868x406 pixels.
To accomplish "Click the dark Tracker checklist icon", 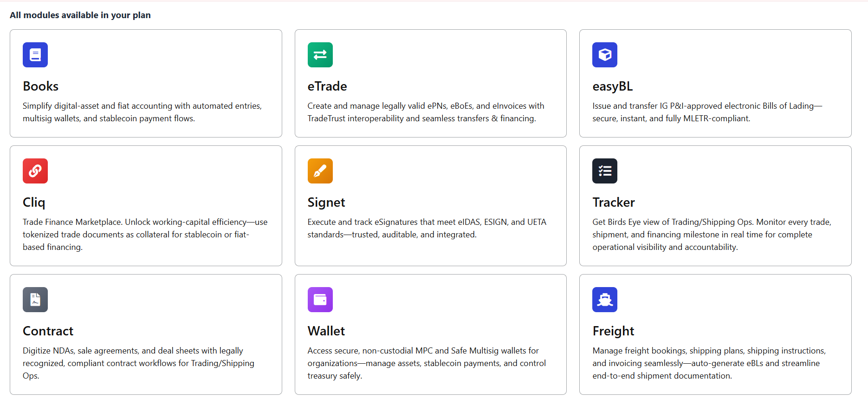I will tap(604, 171).
